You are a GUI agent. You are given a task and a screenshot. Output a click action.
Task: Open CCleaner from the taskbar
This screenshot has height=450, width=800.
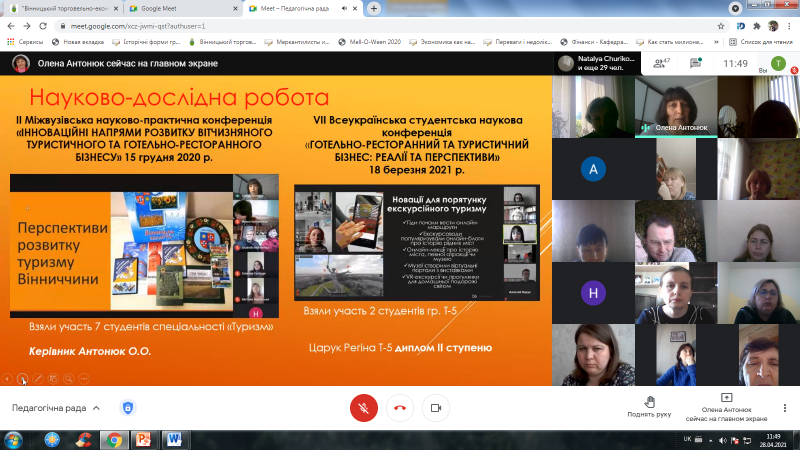(83, 440)
